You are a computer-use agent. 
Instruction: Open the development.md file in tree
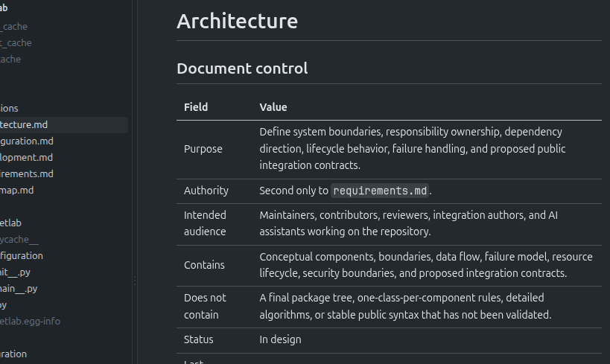tap(26, 158)
